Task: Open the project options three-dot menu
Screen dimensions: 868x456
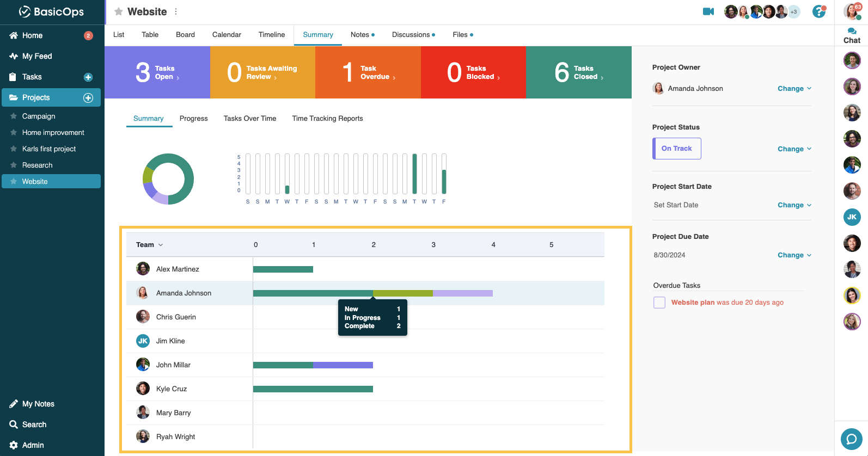Action: [176, 11]
